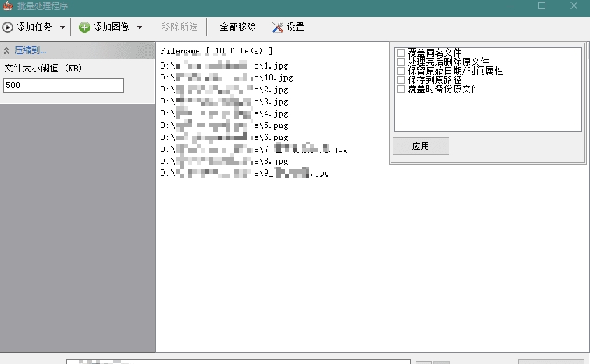Click the 压缩到... task header link

[31, 50]
